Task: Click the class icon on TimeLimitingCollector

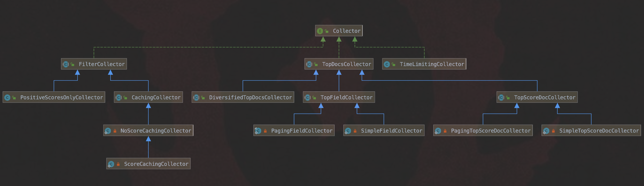Action: pos(387,64)
